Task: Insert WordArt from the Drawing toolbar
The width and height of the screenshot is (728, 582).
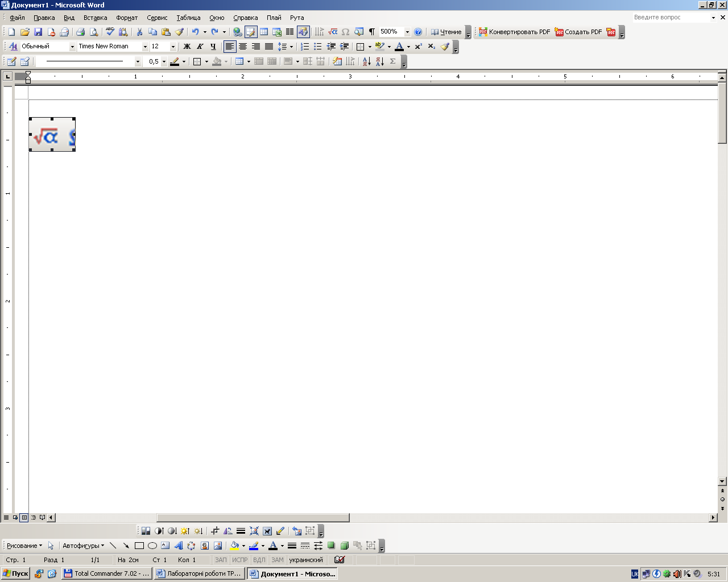Action: pos(179,546)
